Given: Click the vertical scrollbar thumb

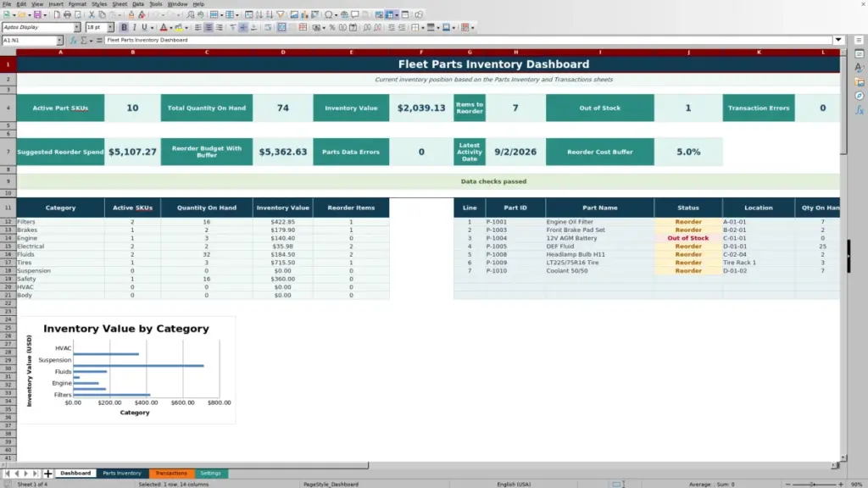Looking at the screenshot, I should pos(843,105).
